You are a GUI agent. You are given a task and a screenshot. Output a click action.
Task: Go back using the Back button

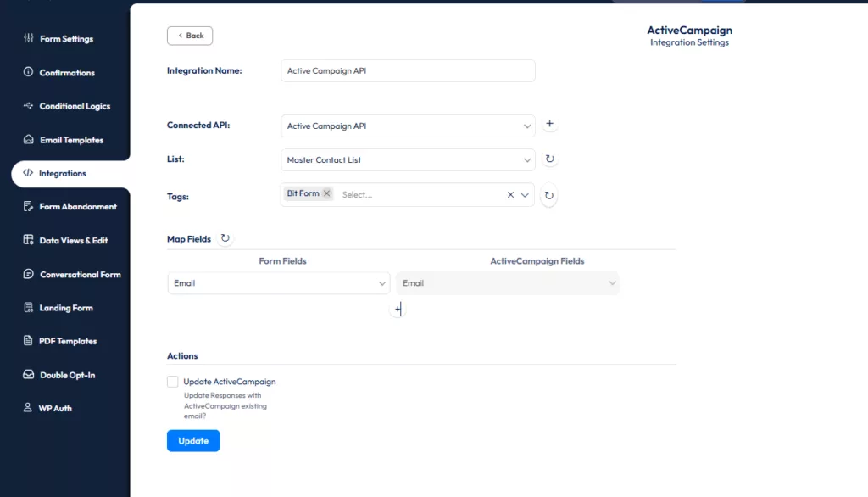point(190,36)
